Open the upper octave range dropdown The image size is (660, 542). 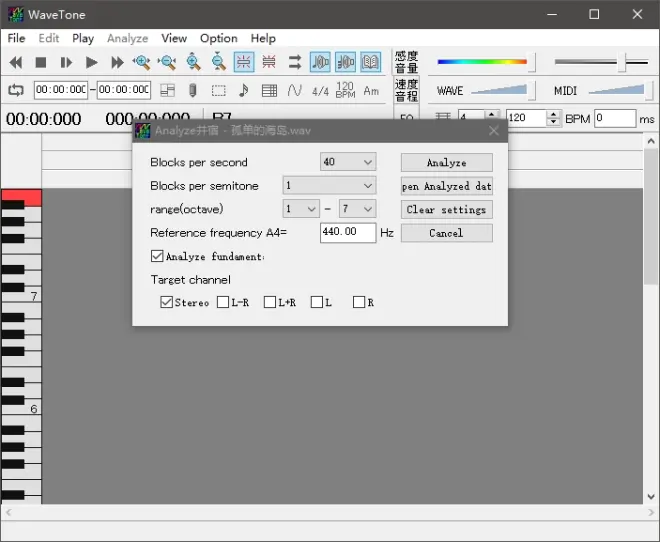(357, 209)
